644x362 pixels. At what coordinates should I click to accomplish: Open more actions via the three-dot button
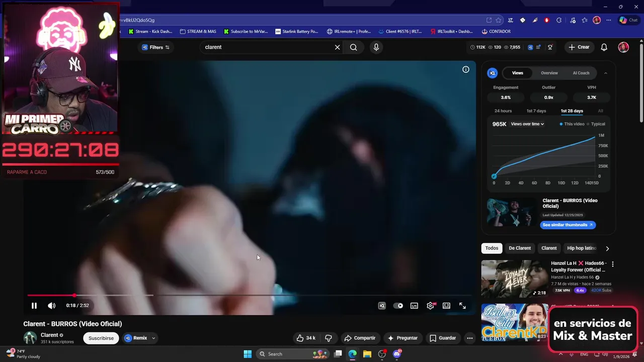coord(469,338)
